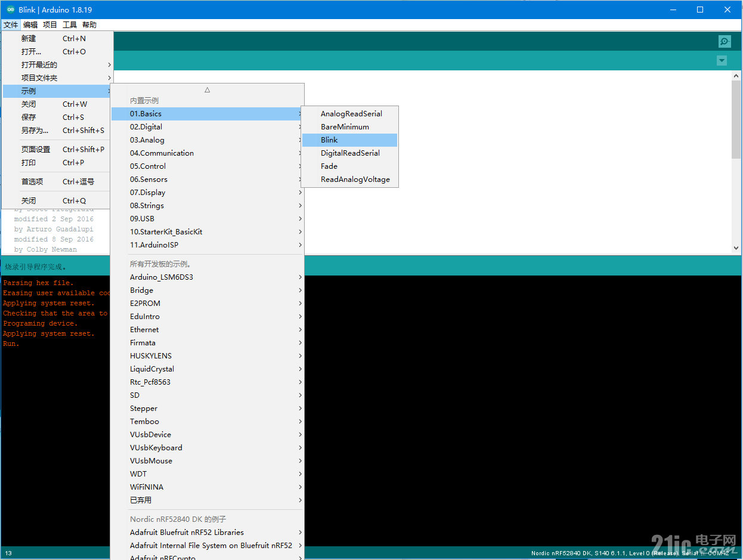
Task: Select 打开... from the file menu
Action: (57, 51)
